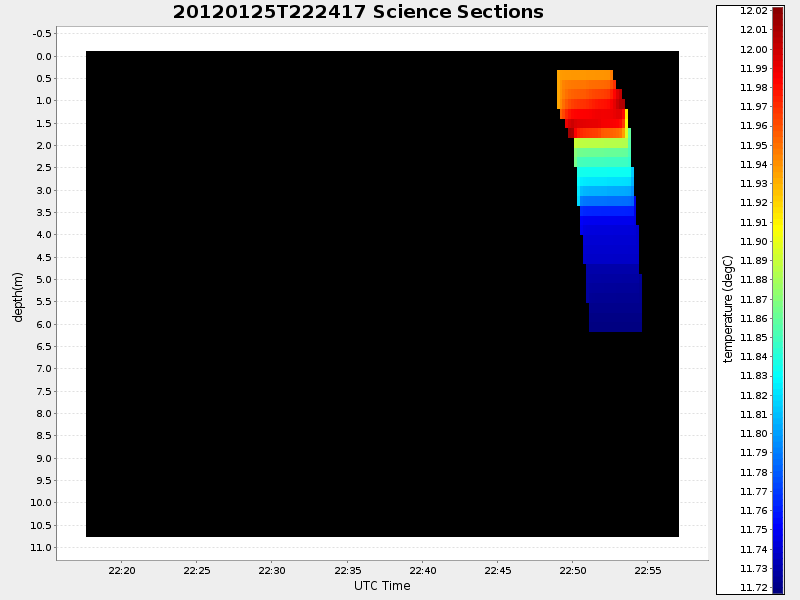
Task: Click the 11.72 colorbar value label
Action: pyautogui.click(x=754, y=587)
